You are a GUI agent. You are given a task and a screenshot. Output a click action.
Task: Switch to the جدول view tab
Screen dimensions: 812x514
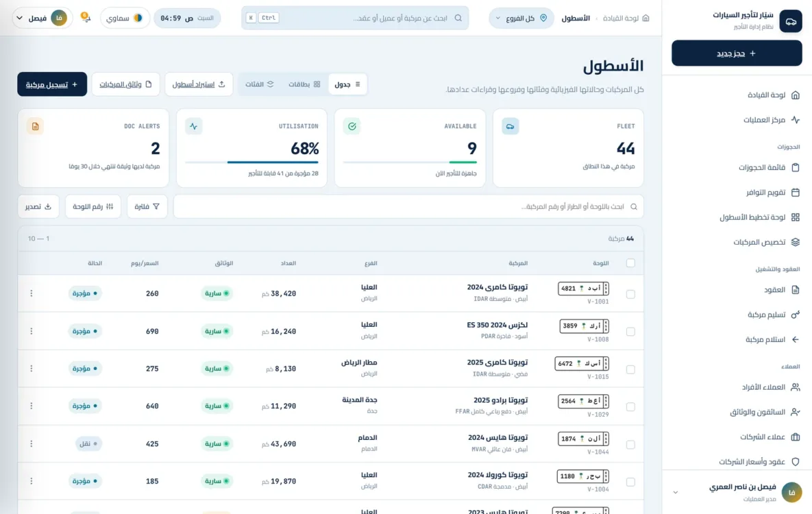point(347,84)
